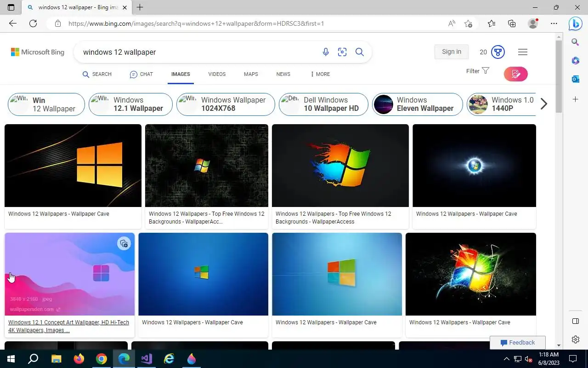Screen dimensions: 588x368
Task: Click the magnifier search icon in search box
Action: tap(360, 52)
